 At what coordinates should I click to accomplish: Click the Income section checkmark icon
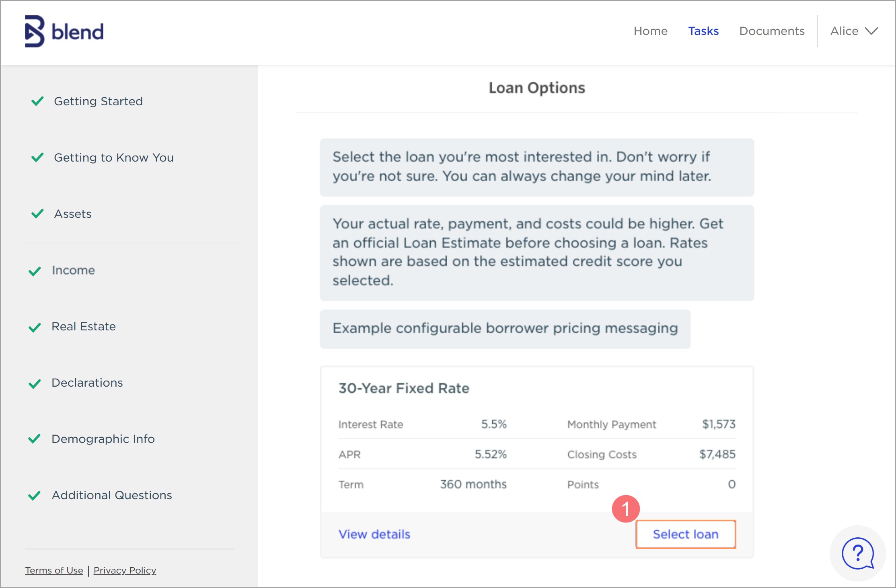[35, 271]
